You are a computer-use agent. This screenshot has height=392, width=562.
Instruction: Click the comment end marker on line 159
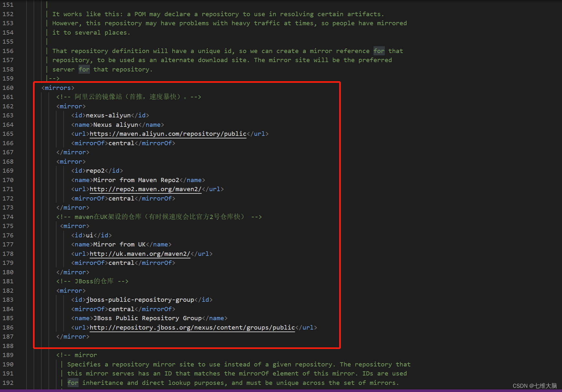[x=54, y=79]
